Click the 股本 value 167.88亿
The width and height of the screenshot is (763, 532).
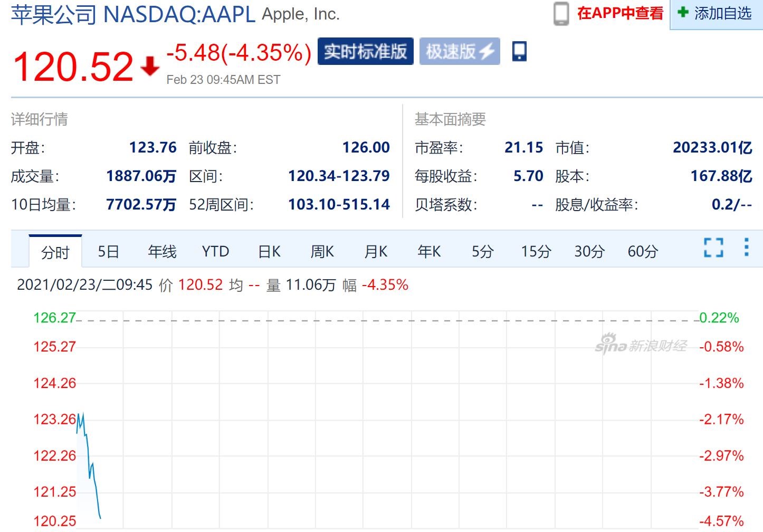tap(722, 176)
